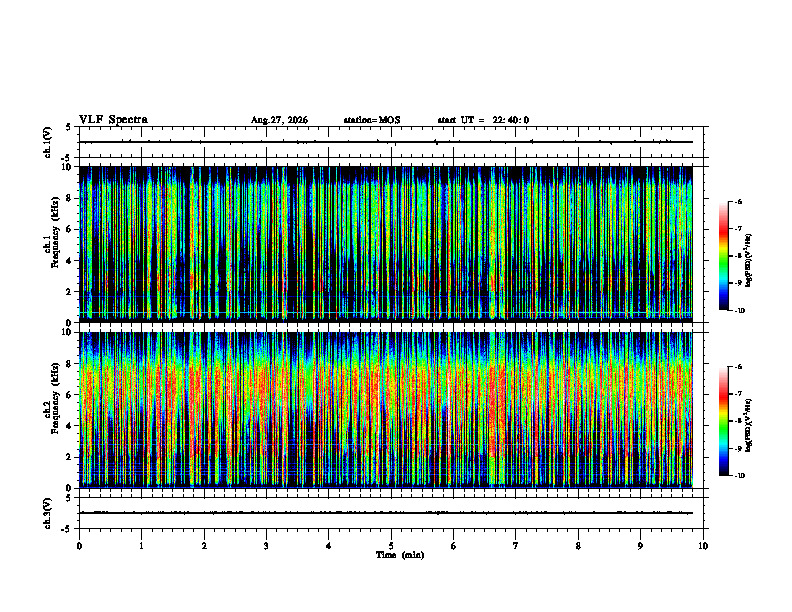
Task: Select the Aug.27, 2026 date label
Action: 279,120
